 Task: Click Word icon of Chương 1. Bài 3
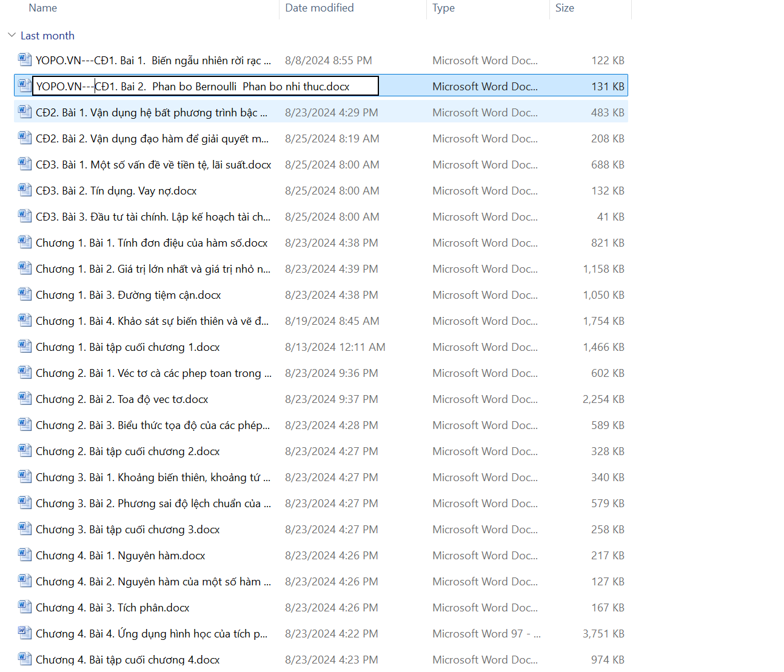(25, 294)
